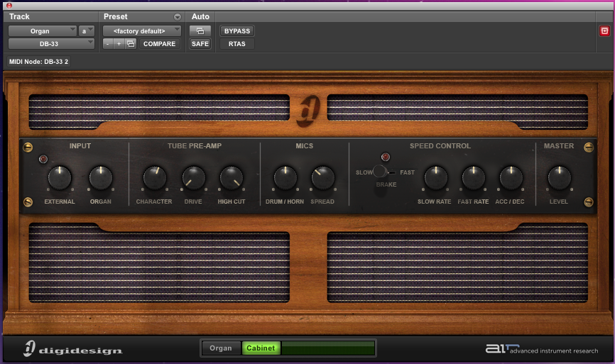Screen dimensions: 615x364
Task: Click the HIGH CUT knob
Action: click(x=232, y=178)
